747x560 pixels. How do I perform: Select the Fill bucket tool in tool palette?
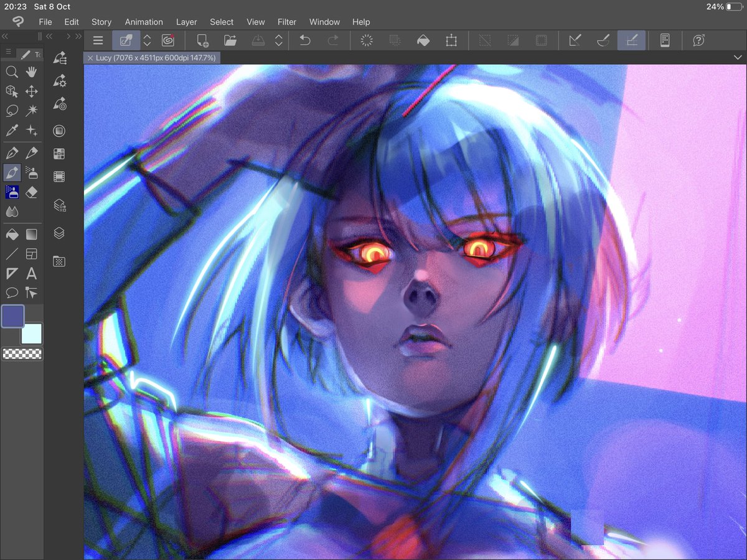pos(11,234)
